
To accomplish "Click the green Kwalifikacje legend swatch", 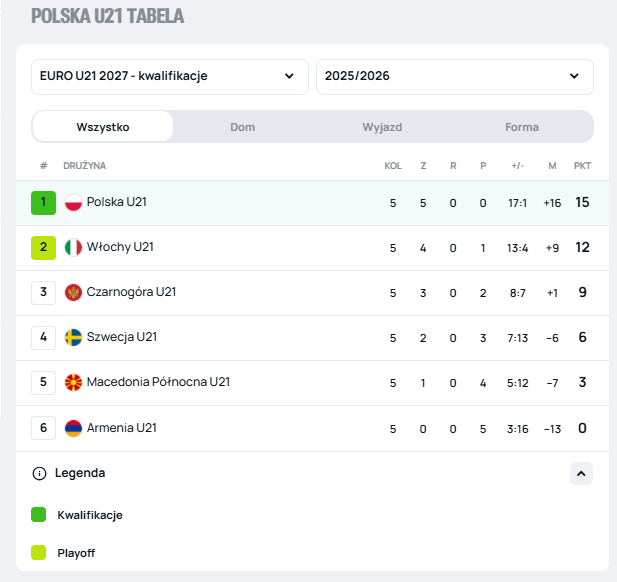I will click(x=39, y=515).
